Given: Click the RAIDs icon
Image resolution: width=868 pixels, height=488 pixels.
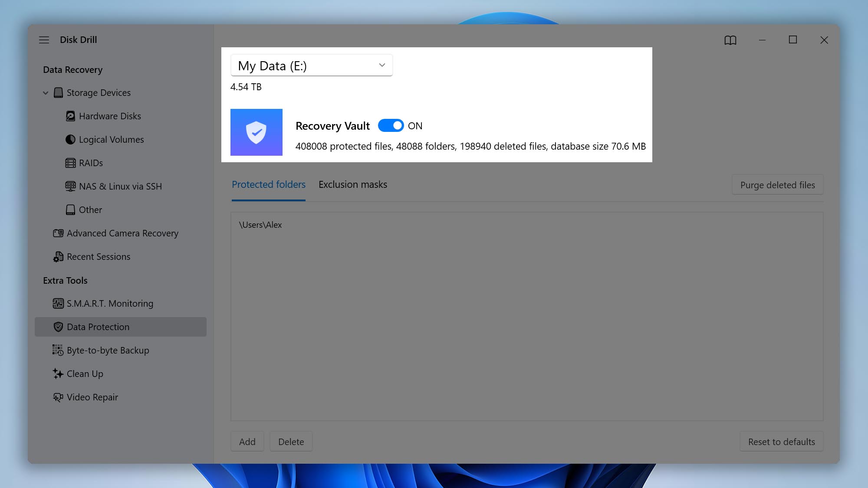Looking at the screenshot, I should pyautogui.click(x=70, y=163).
